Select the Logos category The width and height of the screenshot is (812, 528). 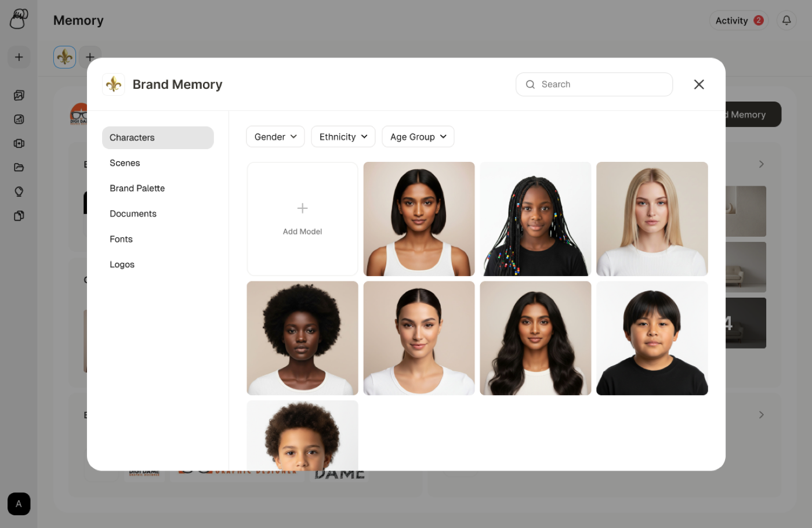point(158,265)
